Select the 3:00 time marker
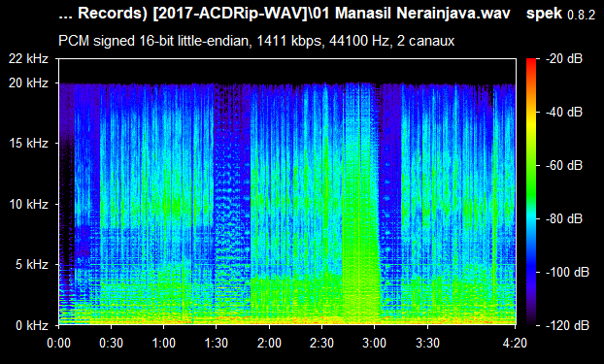The width and height of the screenshot is (604, 364). [374, 343]
